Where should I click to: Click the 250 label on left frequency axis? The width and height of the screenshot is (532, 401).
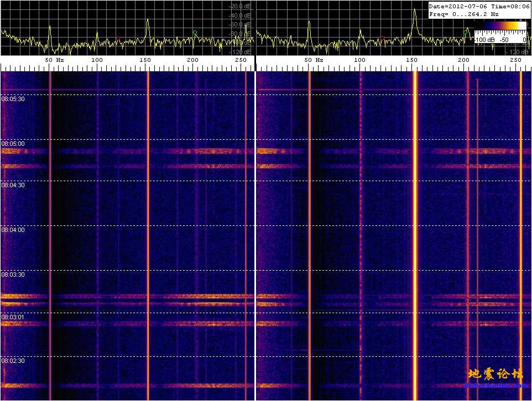point(241,60)
